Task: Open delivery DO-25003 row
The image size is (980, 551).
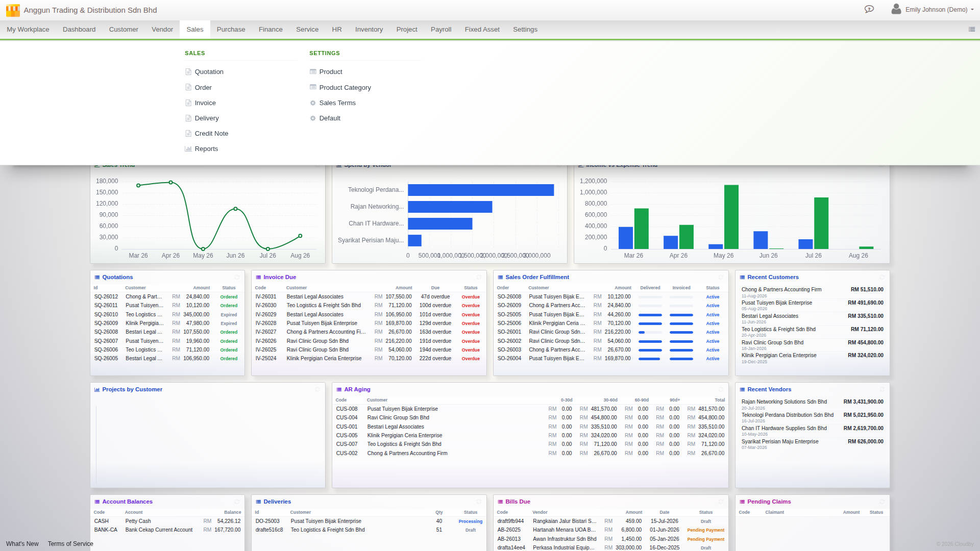Action: click(369, 521)
